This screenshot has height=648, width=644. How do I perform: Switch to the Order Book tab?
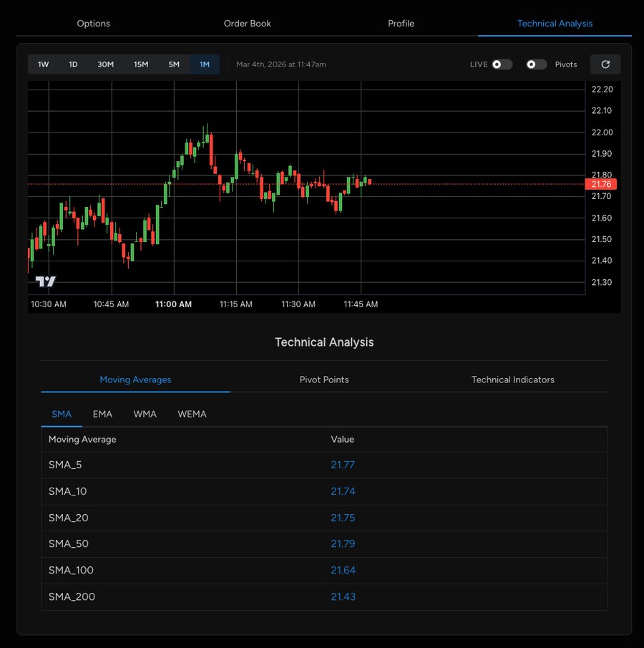pos(247,23)
